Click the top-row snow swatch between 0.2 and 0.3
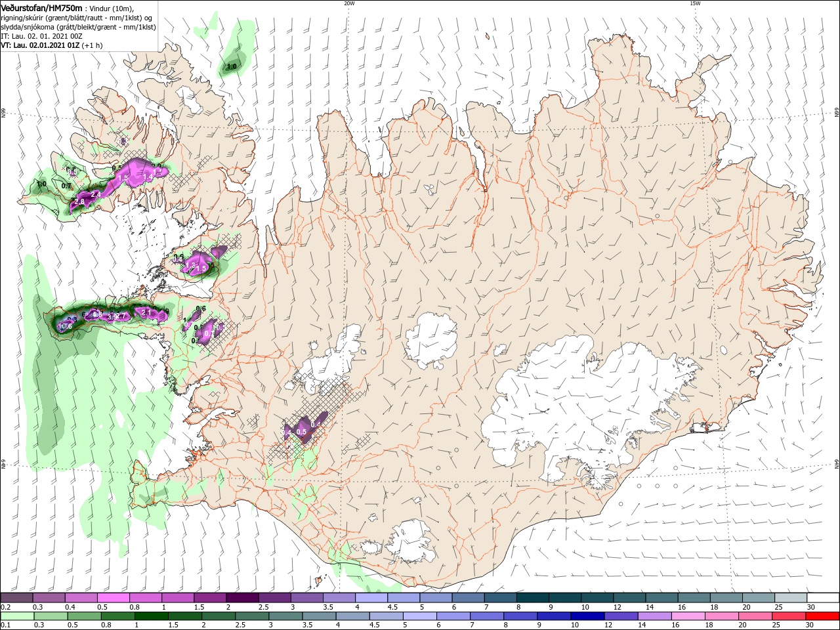The width and height of the screenshot is (840, 630). [16, 598]
